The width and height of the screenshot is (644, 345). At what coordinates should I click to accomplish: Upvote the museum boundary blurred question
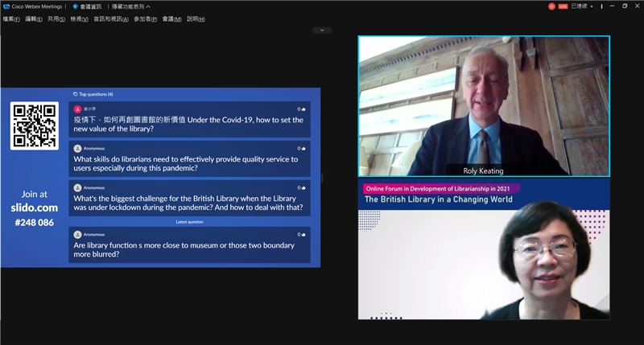click(x=302, y=235)
